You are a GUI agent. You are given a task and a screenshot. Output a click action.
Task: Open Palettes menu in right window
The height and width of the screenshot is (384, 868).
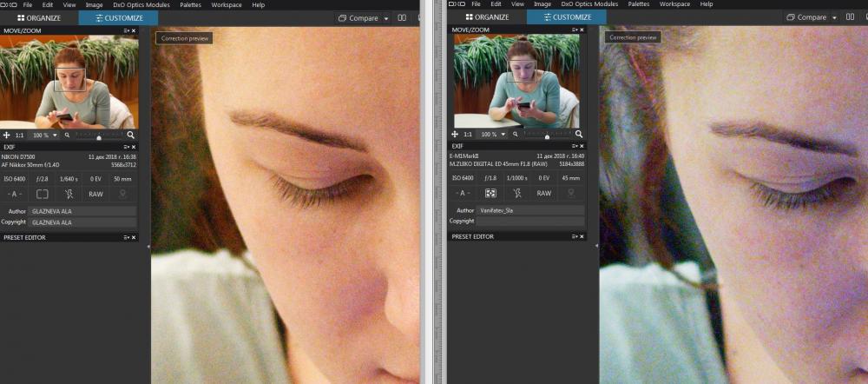click(640, 3)
